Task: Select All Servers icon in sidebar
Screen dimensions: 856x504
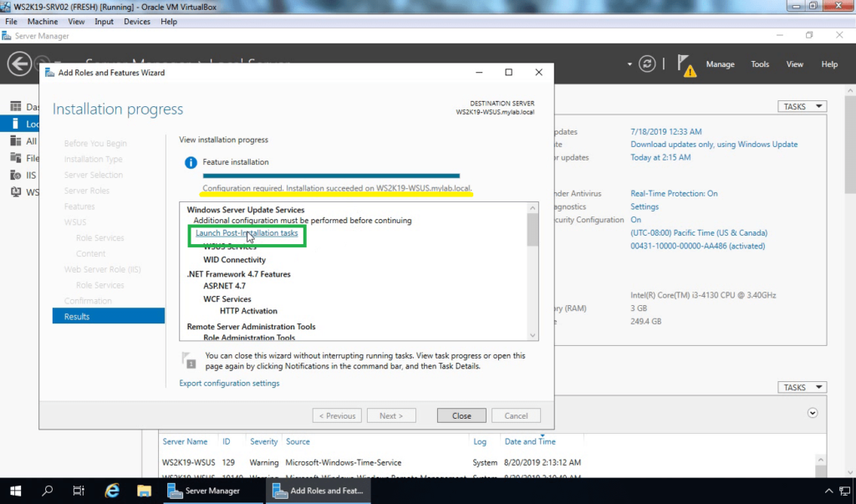Action: tap(16, 141)
